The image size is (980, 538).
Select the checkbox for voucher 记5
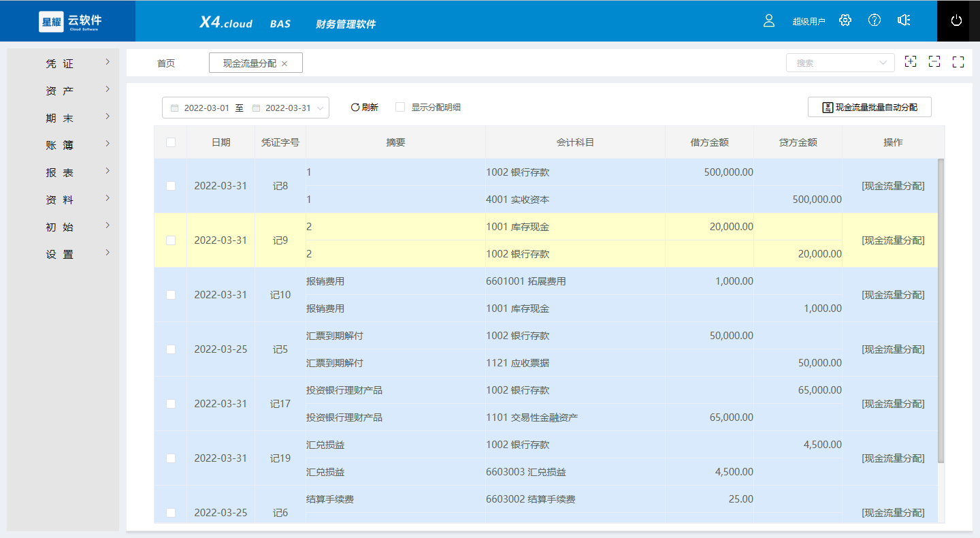[x=171, y=349]
